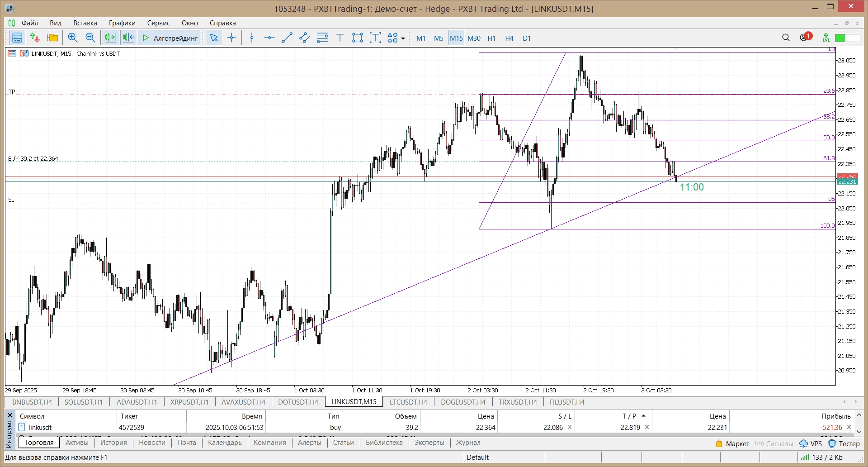
Task: Open the account icon with notification badge
Action: tap(805, 38)
